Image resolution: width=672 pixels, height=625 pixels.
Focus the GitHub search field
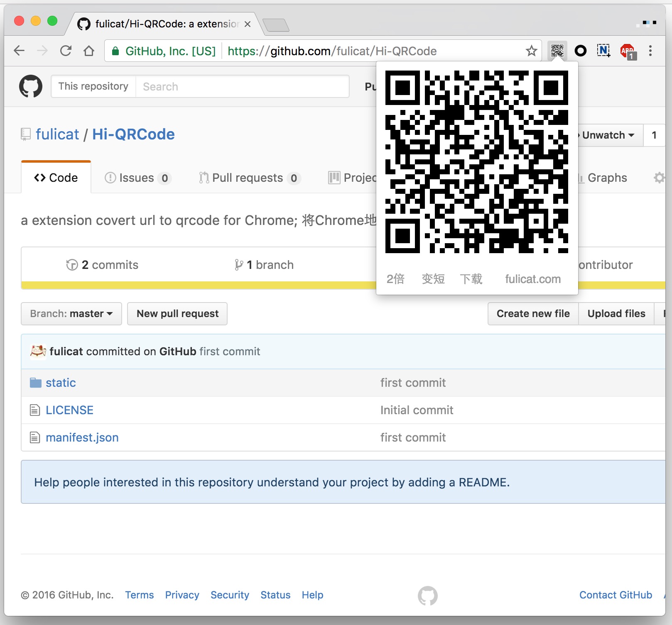[243, 86]
